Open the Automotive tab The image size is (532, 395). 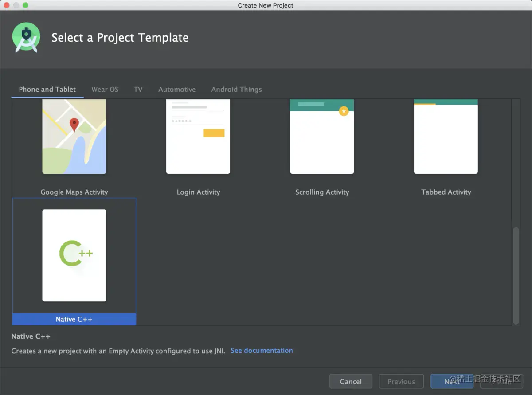click(x=177, y=89)
